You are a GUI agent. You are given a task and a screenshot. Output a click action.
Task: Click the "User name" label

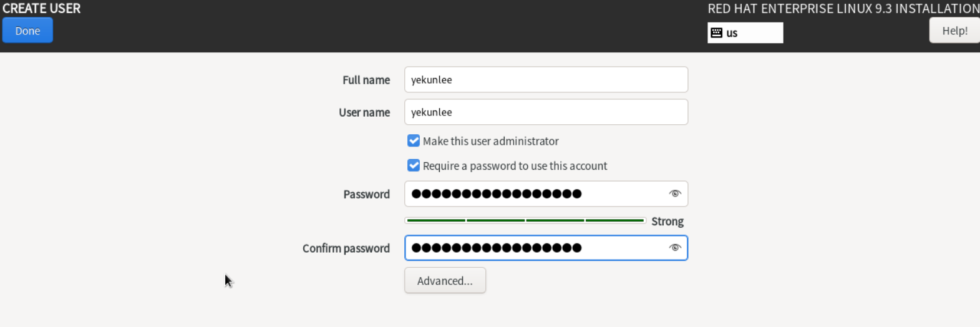pos(364,112)
